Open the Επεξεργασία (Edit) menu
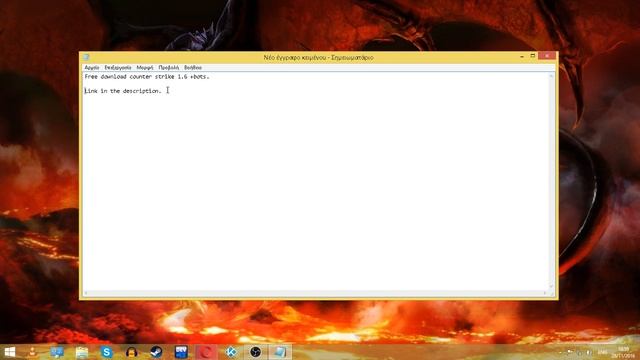The width and height of the screenshot is (640, 360). [118, 67]
